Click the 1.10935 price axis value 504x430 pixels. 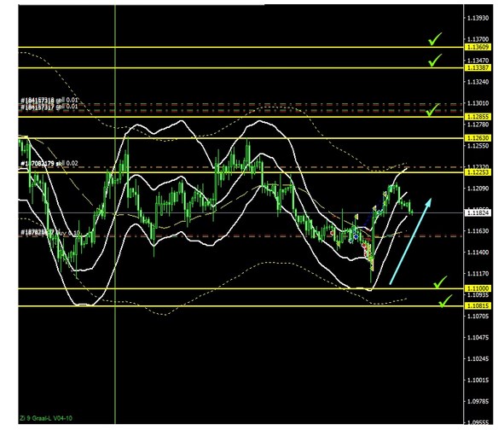point(478,295)
